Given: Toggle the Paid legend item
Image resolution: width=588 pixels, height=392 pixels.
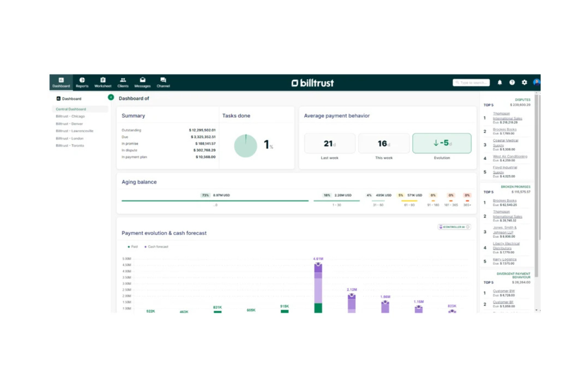Looking at the screenshot, I should click(x=133, y=247).
